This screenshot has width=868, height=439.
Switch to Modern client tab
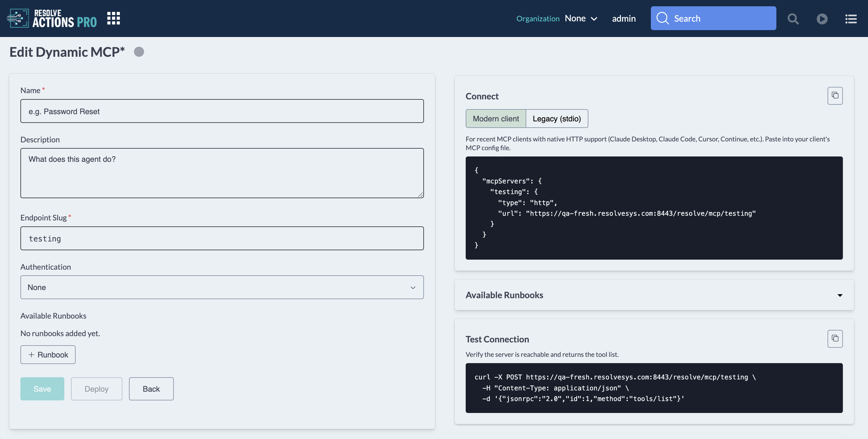495,119
